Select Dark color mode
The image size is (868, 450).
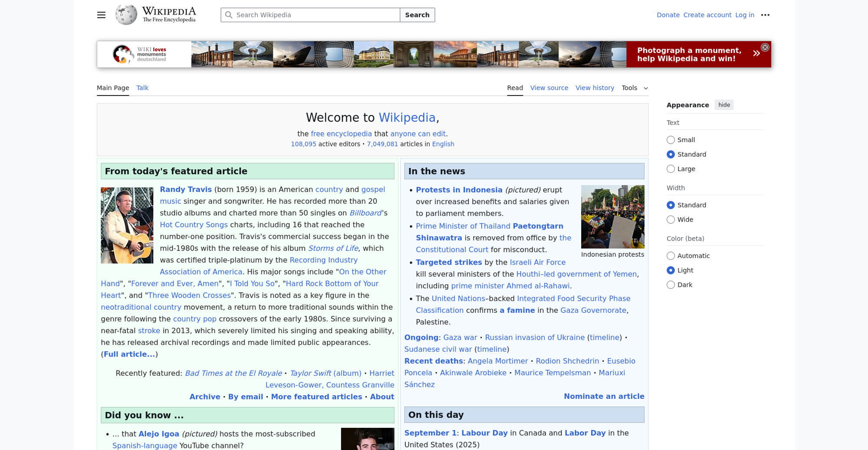671,285
